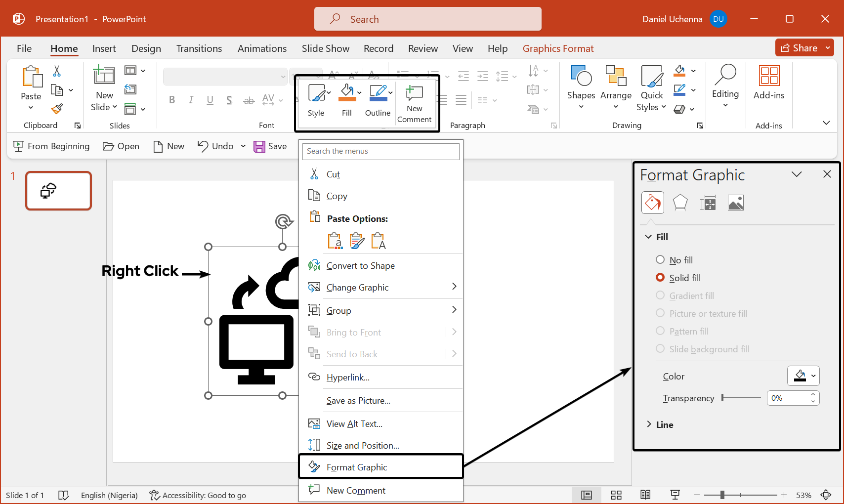
Task: Select the slide 1 thumbnail
Action: pyautogui.click(x=58, y=190)
